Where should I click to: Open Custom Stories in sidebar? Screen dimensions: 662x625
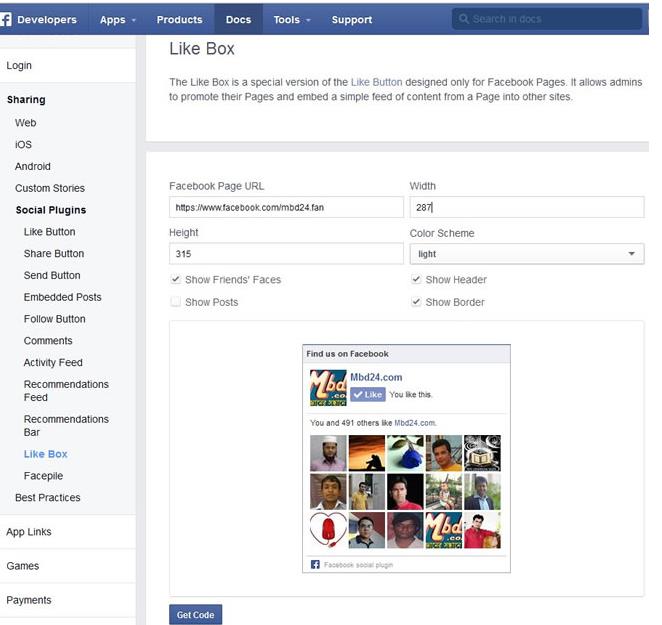tap(50, 188)
